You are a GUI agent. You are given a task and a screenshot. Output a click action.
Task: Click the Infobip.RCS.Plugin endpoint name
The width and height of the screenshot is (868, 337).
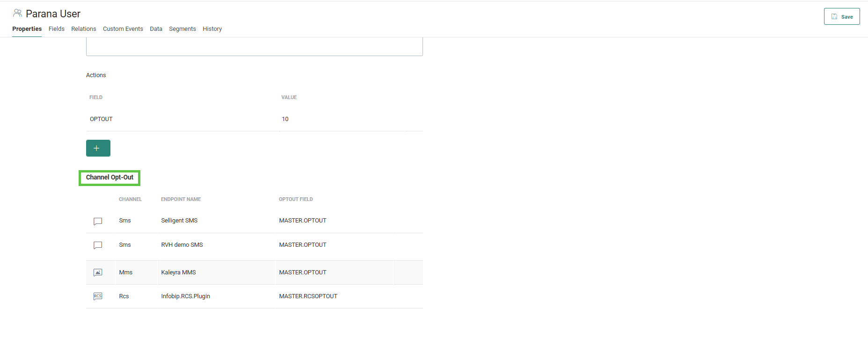coord(185,296)
